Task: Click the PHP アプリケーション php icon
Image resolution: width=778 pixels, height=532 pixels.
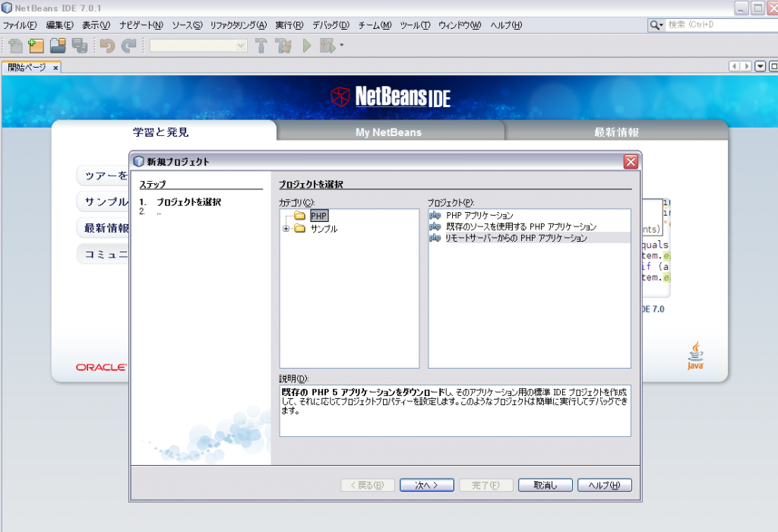Action: pos(435,215)
